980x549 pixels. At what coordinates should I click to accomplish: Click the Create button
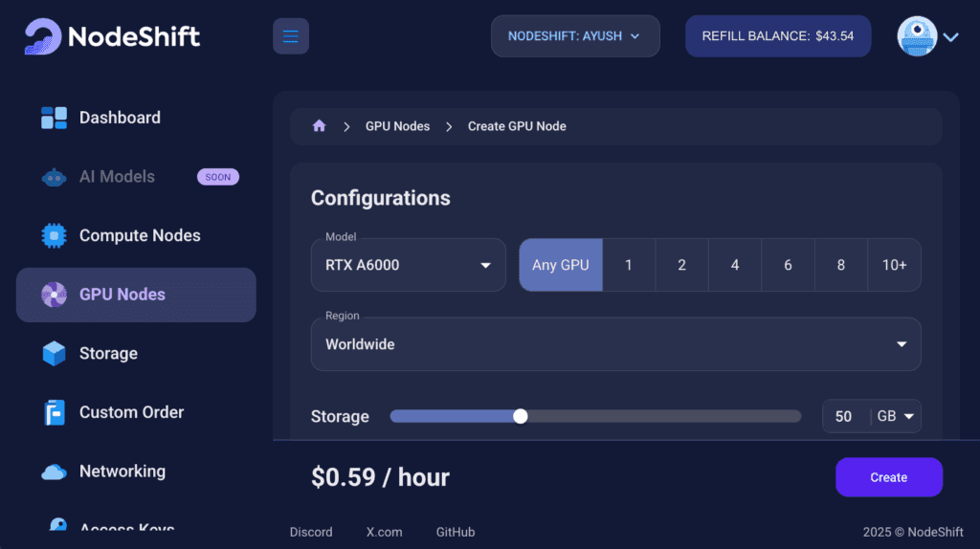(x=889, y=477)
